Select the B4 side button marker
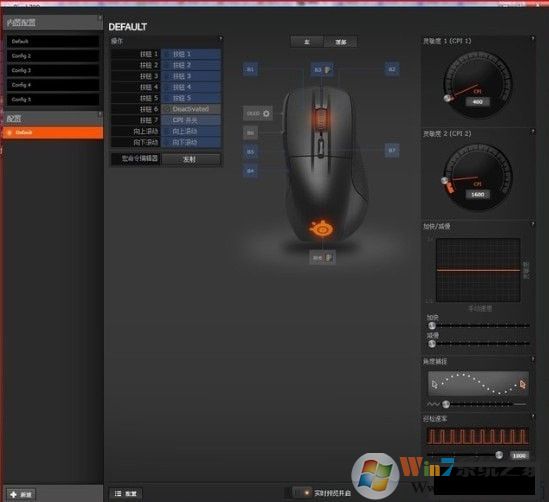This screenshot has width=549, height=502. pos(250,171)
